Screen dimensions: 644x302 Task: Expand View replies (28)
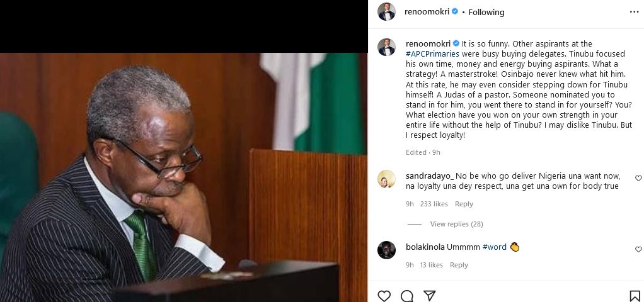coord(456,224)
